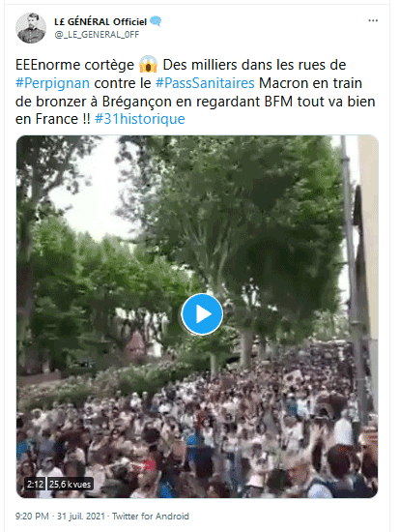Click the 31 juil. 2021 date
This screenshot has height=532, width=400.
pyautogui.click(x=81, y=517)
